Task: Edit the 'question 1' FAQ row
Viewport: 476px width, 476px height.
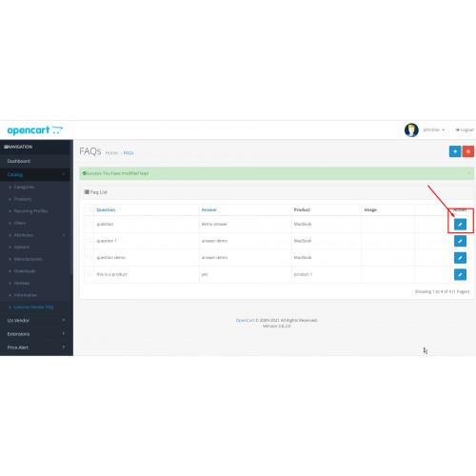Action: [x=460, y=241]
